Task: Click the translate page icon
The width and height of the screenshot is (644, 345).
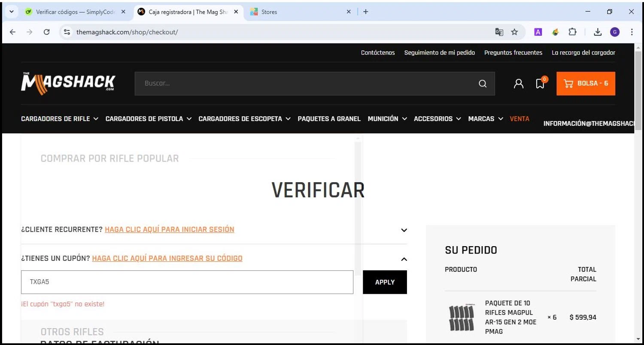Action: (x=499, y=32)
